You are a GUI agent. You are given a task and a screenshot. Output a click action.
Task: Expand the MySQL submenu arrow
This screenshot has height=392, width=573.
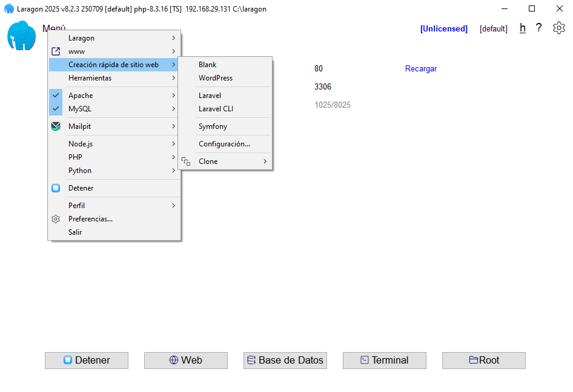coord(174,109)
